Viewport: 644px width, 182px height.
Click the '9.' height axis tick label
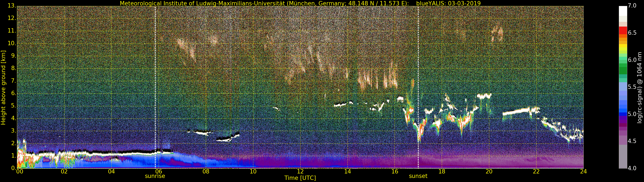(x=13, y=56)
